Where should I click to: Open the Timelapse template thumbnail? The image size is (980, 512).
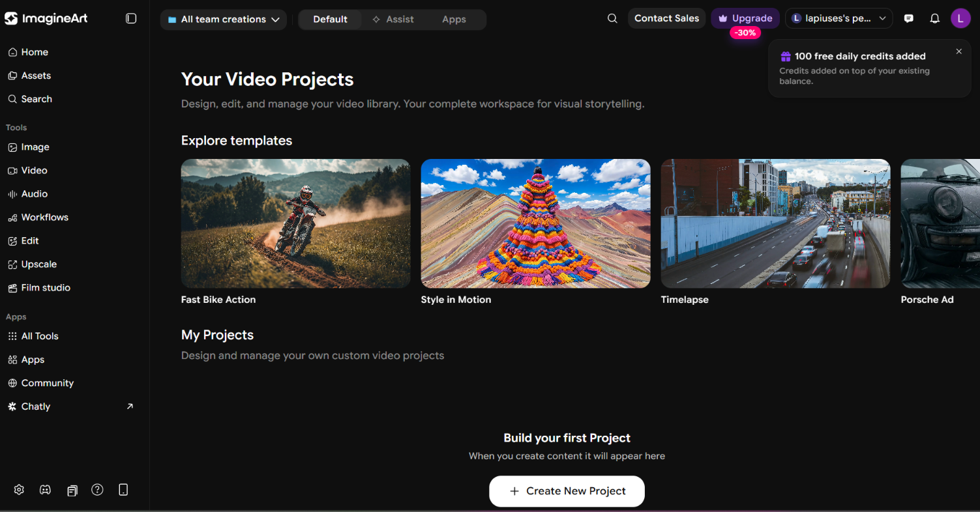click(775, 223)
